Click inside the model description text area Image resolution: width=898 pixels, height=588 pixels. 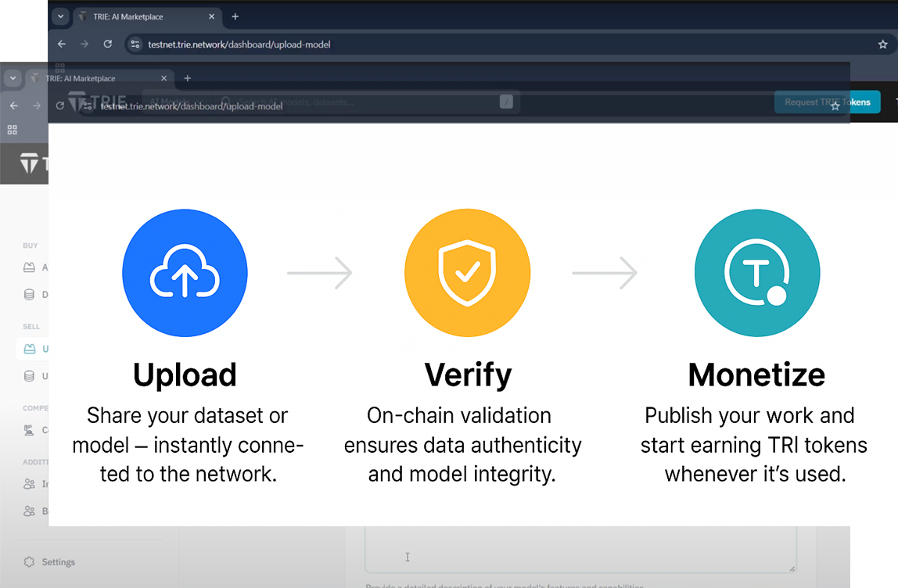click(579, 547)
